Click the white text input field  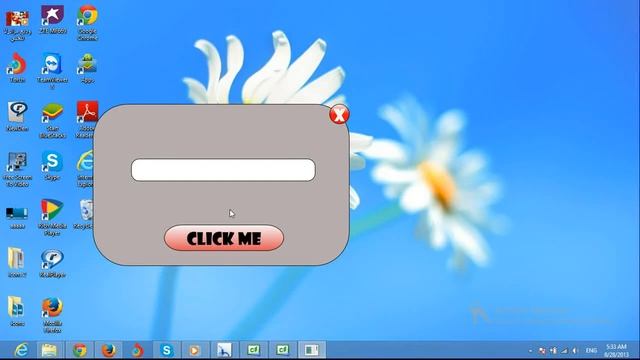tap(223, 170)
